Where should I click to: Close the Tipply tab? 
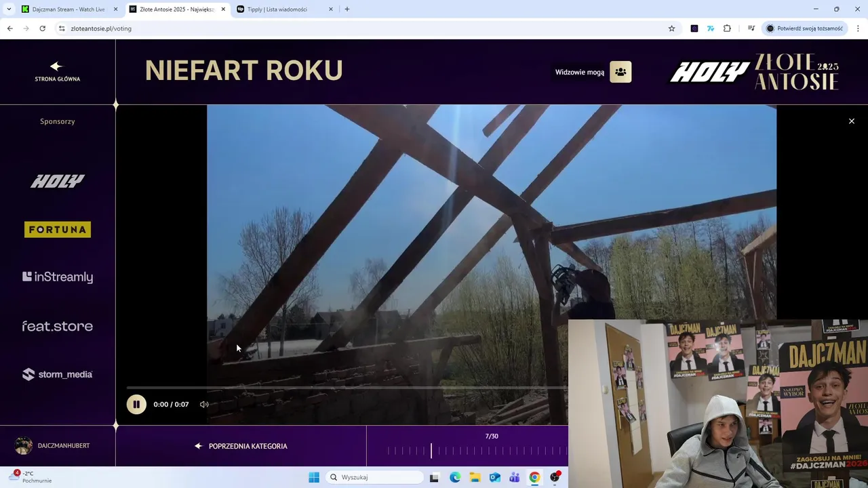(331, 9)
